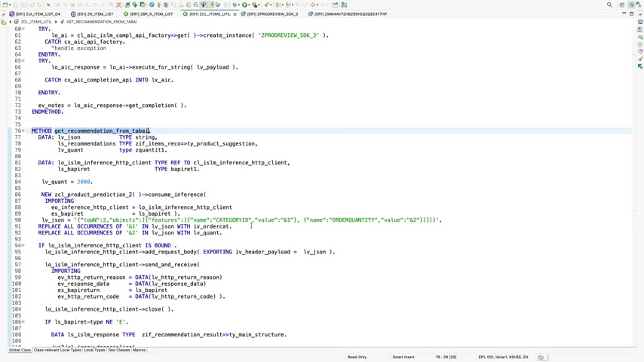This screenshot has height=362, width=644.
Task: Click the status bar icon next to KSHEE, EN
Action: [x=541, y=357]
